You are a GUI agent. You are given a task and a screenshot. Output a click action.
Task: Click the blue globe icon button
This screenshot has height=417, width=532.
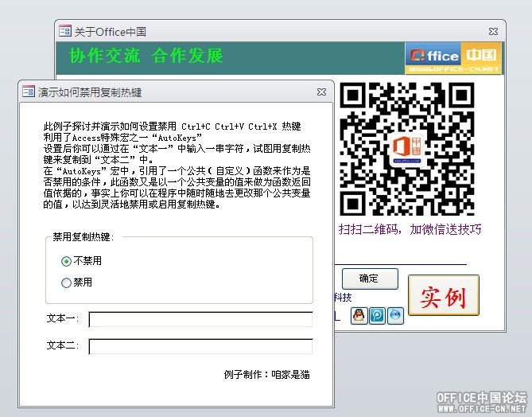[x=395, y=316]
